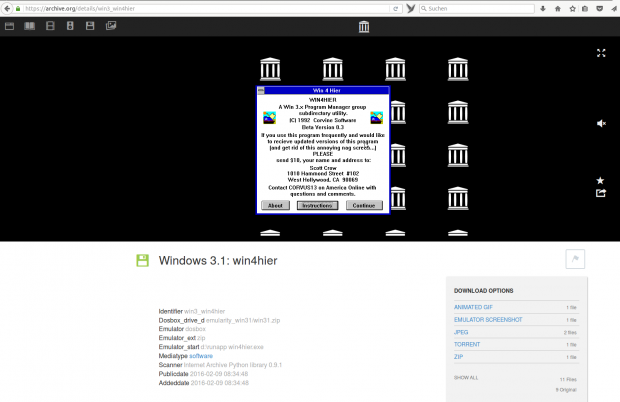
Task: Share this item using the share icon
Action: coord(601,193)
